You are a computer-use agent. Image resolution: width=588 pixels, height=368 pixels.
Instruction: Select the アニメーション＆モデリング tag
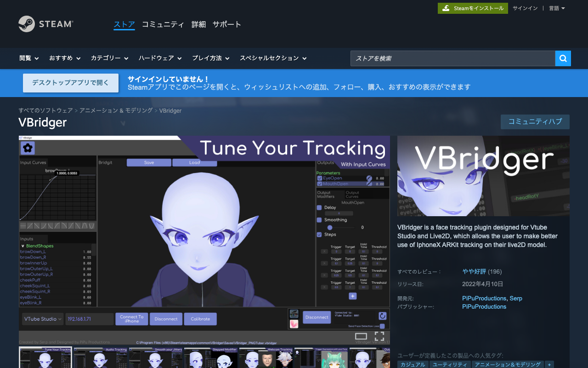coord(508,364)
